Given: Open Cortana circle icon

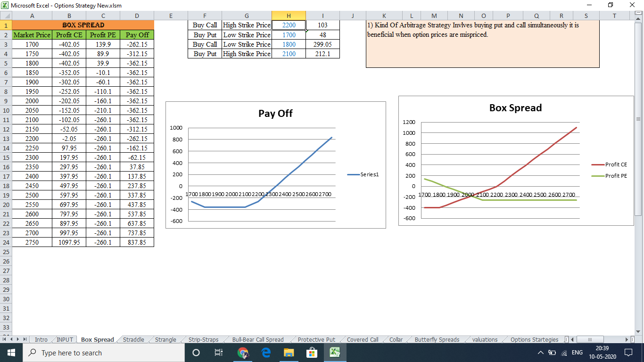Looking at the screenshot, I should 196,353.
